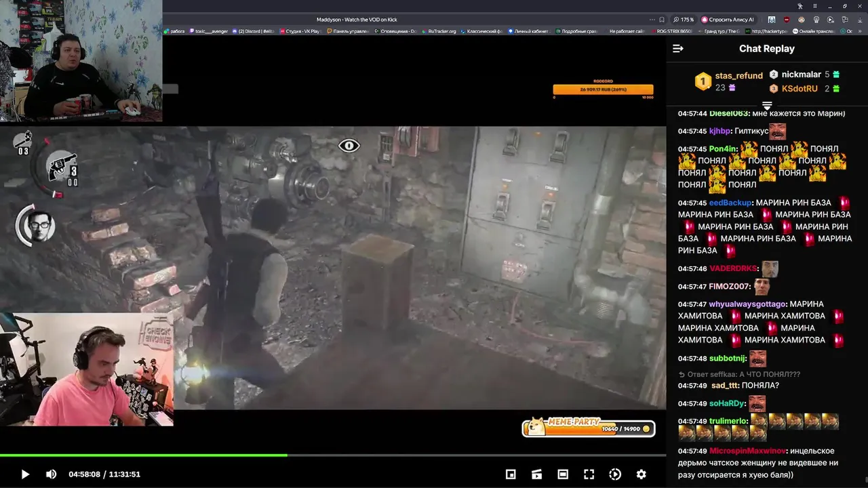Play the VOD with the play button
Viewport: 868px width, 488px height.
point(25,474)
